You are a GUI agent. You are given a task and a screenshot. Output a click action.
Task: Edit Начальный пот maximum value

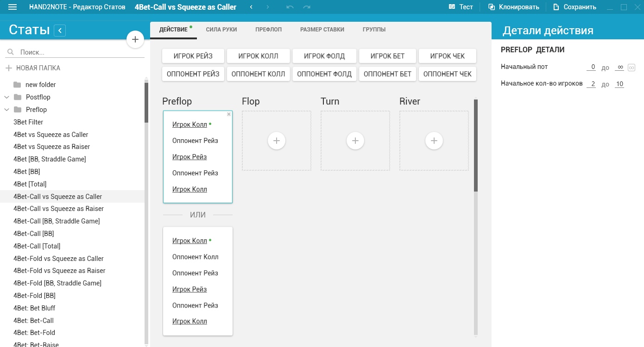tap(619, 67)
